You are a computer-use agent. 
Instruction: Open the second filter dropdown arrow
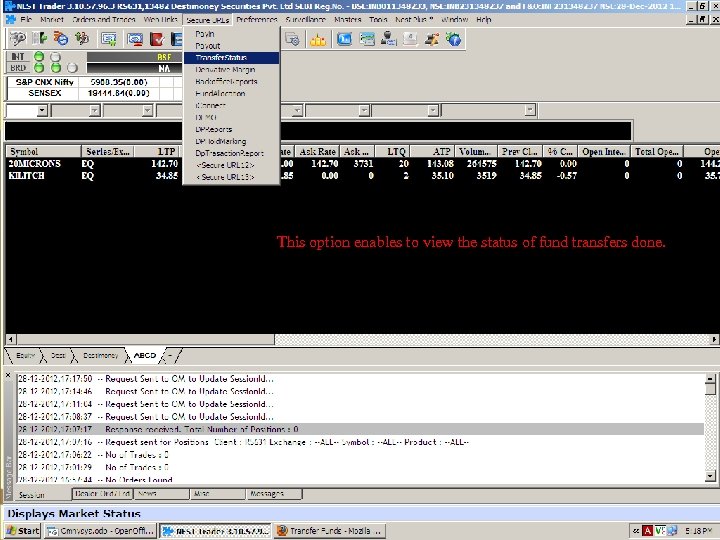click(x=95, y=111)
